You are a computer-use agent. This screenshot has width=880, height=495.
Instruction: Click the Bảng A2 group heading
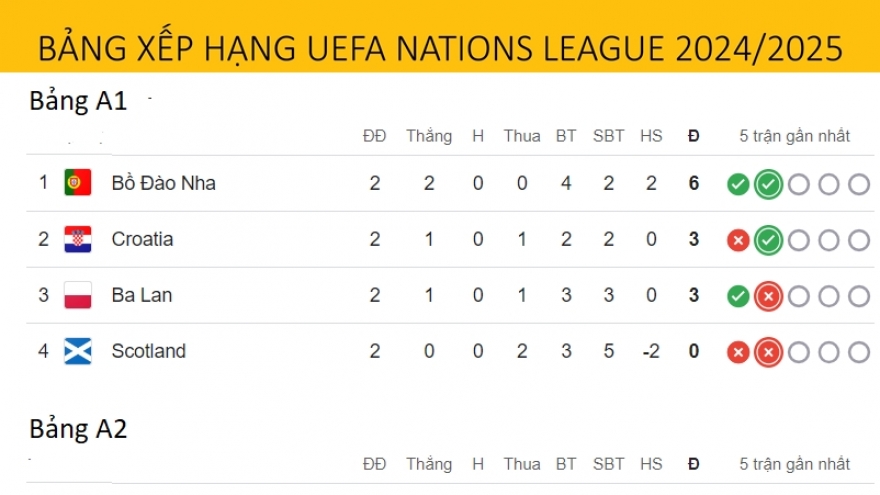(78, 429)
